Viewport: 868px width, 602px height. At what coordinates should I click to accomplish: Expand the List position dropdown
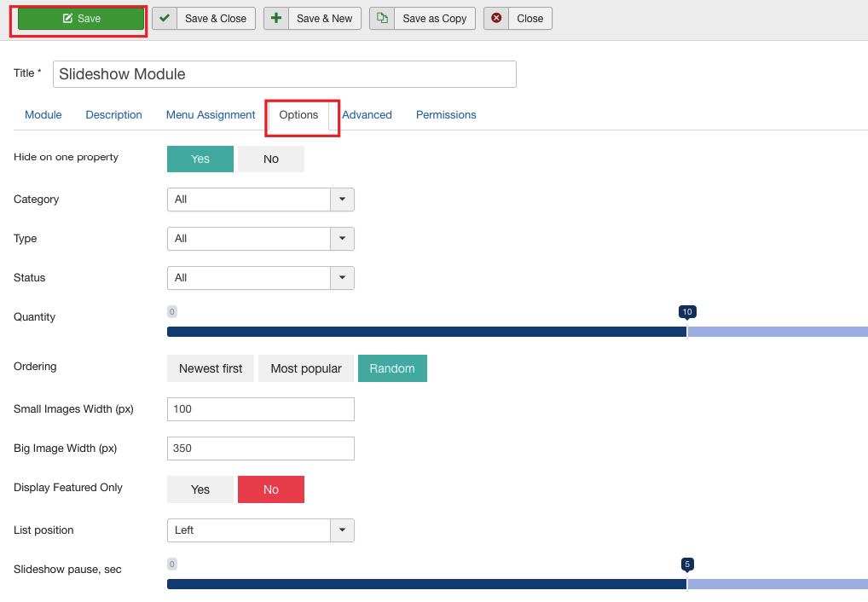point(342,530)
